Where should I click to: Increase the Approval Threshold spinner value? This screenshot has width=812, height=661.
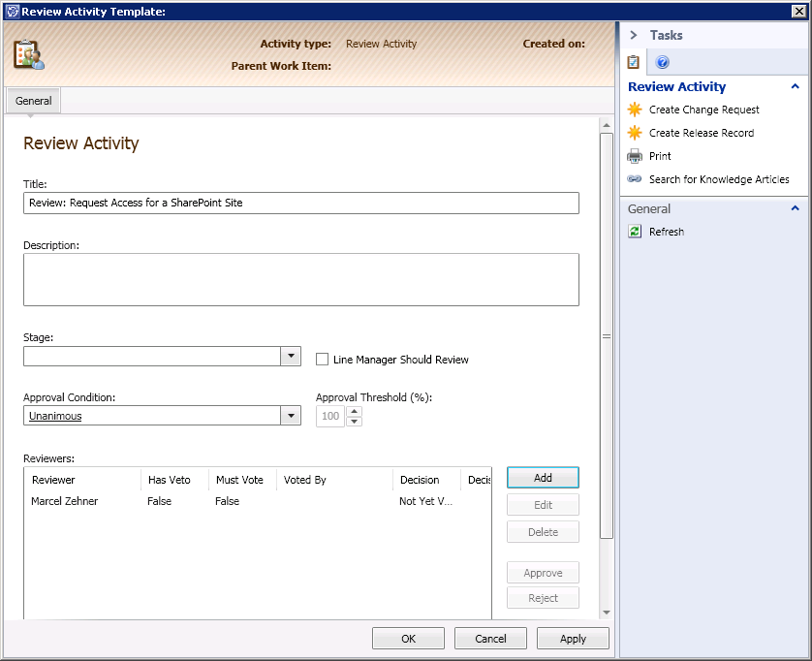(355, 411)
